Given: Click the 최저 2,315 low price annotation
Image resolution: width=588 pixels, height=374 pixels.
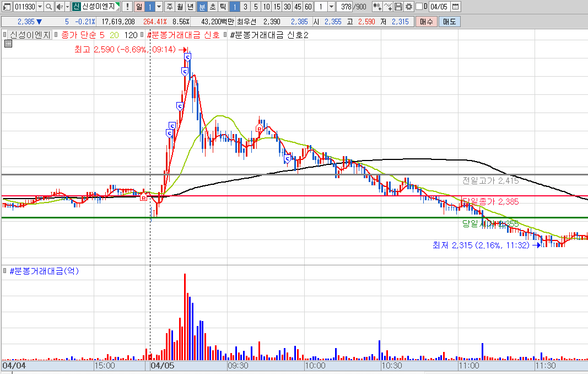Looking at the screenshot, I should [481, 245].
